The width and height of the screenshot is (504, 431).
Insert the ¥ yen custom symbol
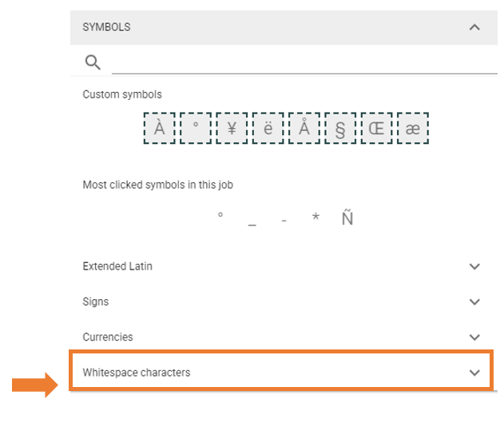click(232, 128)
